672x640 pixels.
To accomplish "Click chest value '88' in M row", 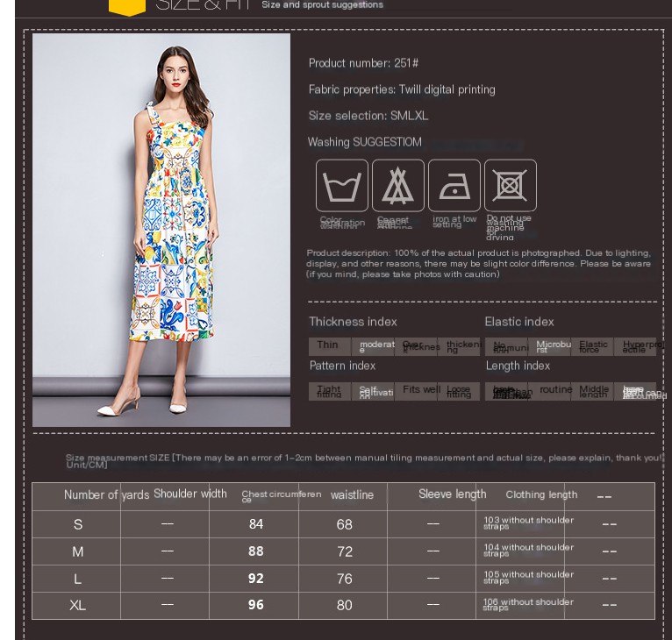I will coord(256,551).
